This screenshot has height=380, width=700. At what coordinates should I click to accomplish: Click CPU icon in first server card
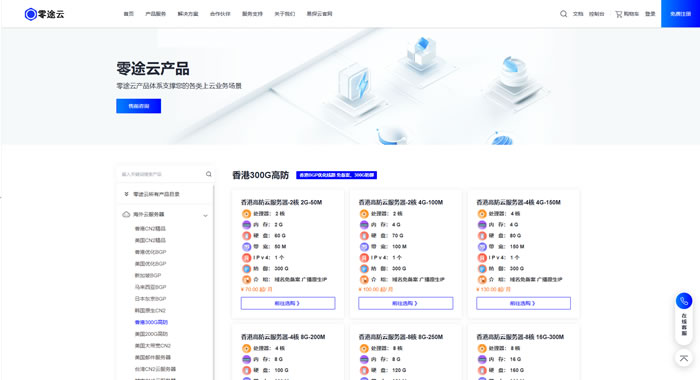tap(246, 213)
